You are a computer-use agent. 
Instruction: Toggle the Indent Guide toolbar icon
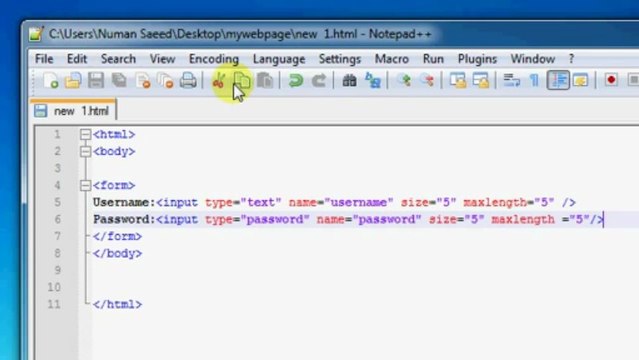pyautogui.click(x=558, y=80)
